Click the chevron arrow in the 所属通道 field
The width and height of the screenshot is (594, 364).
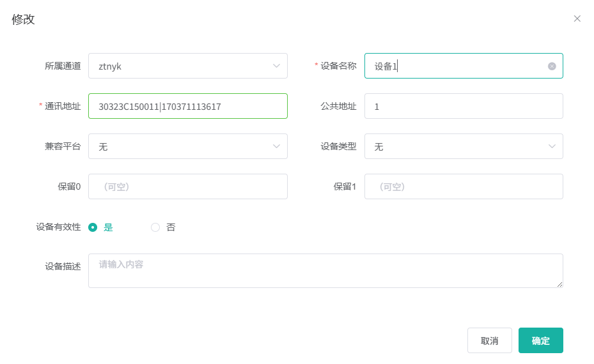276,66
